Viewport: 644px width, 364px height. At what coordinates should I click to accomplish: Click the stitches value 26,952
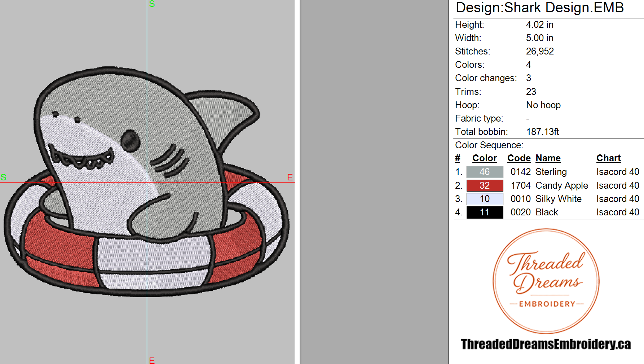coord(540,51)
